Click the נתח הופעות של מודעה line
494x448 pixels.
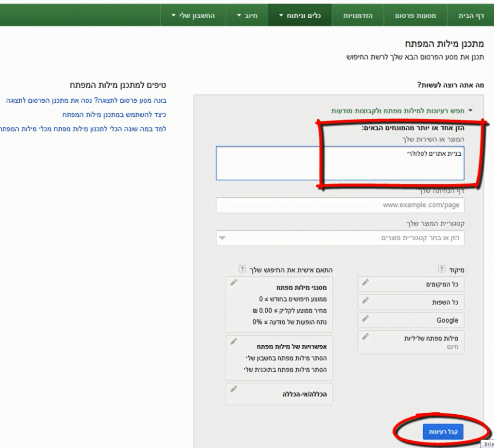(x=289, y=322)
